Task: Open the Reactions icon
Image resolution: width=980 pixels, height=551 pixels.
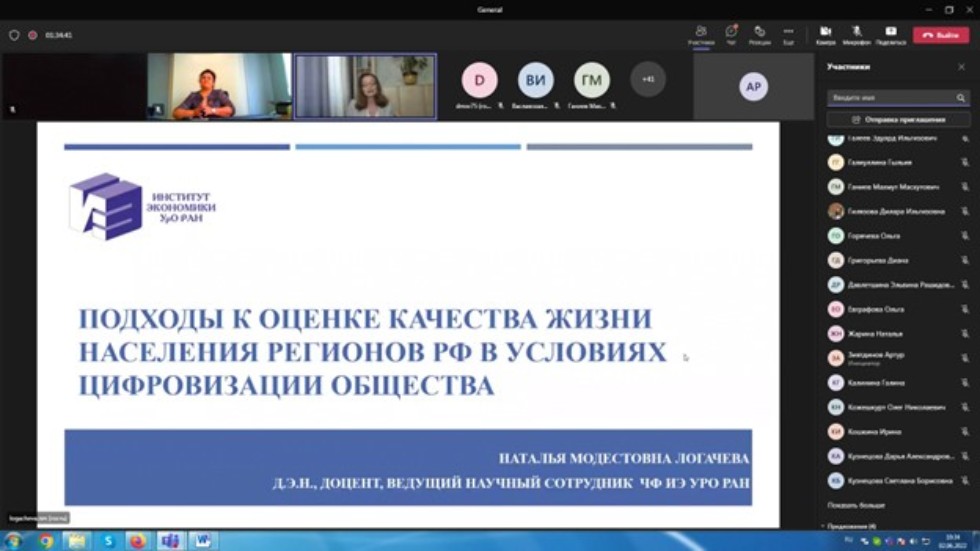Action: [x=759, y=34]
